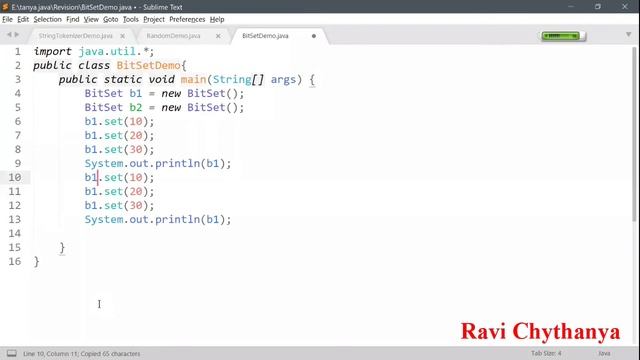Click 'System.out.println(b1);' on line 13
Image resolution: width=640 pixels, height=360 pixels.
point(158,220)
